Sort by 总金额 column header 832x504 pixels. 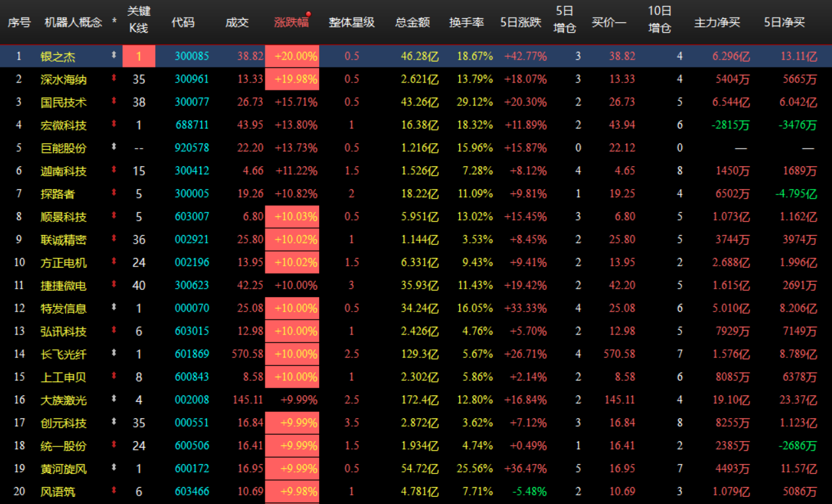tap(413, 22)
